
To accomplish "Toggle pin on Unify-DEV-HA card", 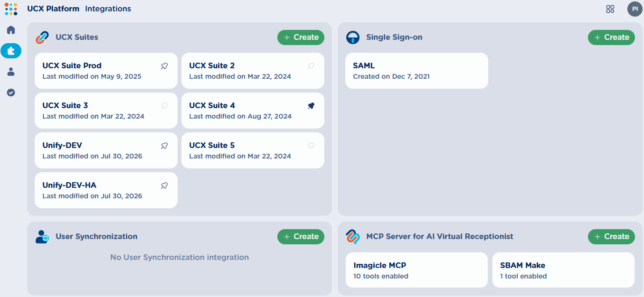I will (x=164, y=186).
